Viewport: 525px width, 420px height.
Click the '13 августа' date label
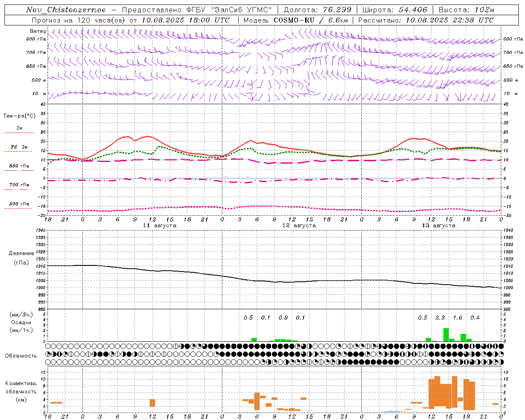point(438,226)
